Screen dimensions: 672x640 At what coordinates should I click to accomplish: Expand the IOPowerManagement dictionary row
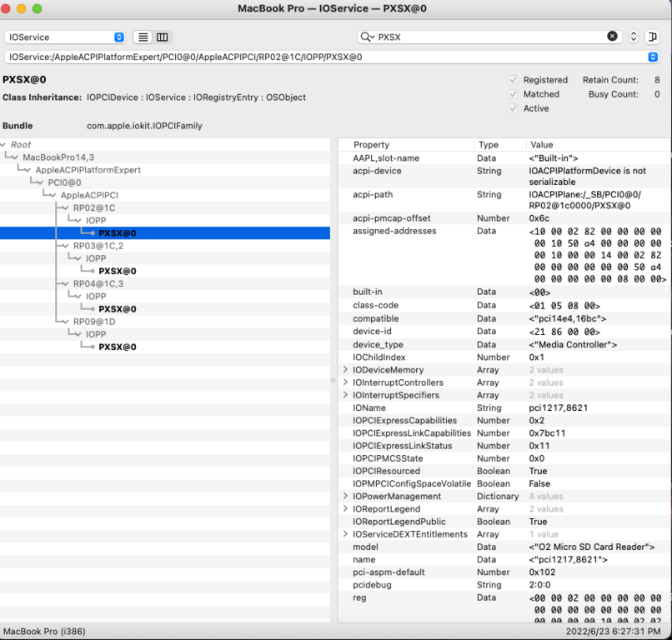tap(345, 497)
